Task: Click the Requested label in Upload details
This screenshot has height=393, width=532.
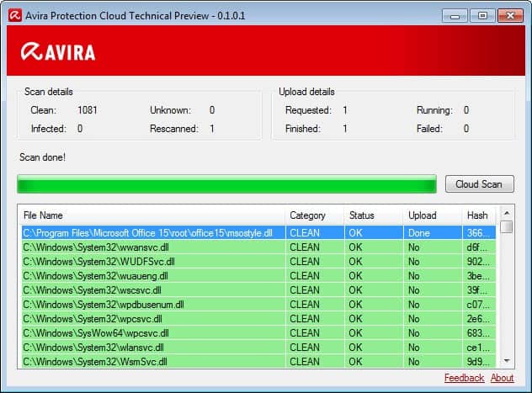Action: [308, 110]
